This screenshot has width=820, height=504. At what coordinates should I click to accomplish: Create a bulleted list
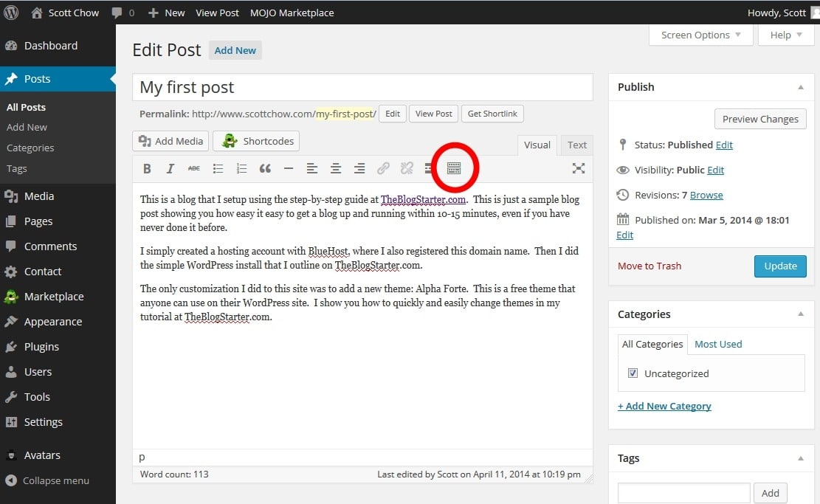click(218, 168)
